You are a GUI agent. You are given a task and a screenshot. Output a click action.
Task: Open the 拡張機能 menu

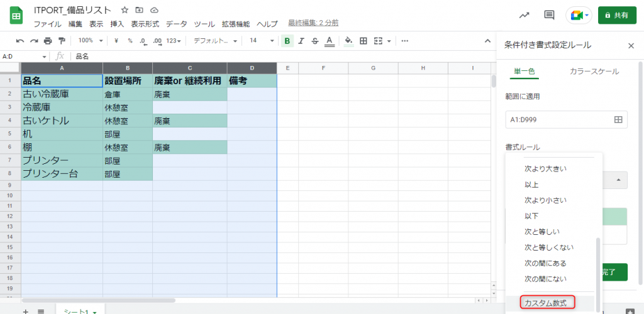click(236, 24)
